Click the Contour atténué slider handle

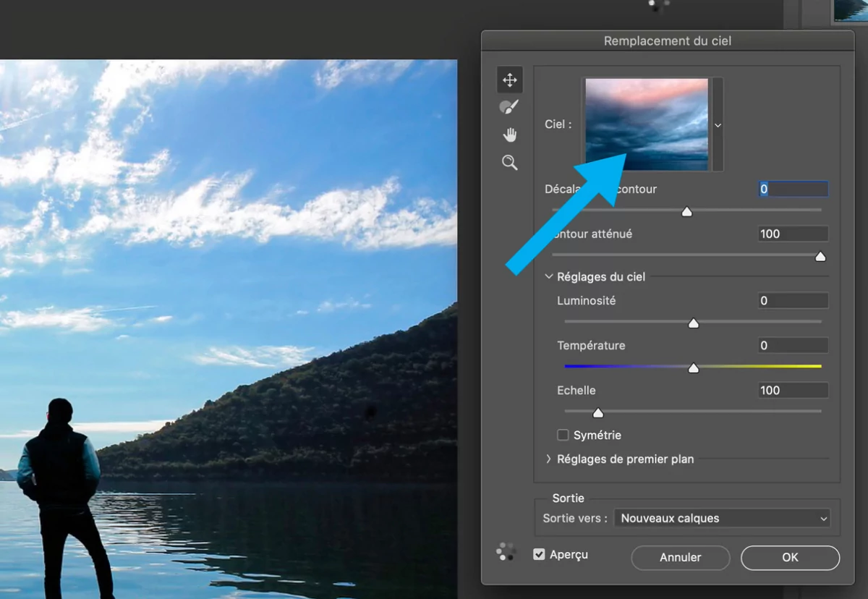pyautogui.click(x=820, y=257)
